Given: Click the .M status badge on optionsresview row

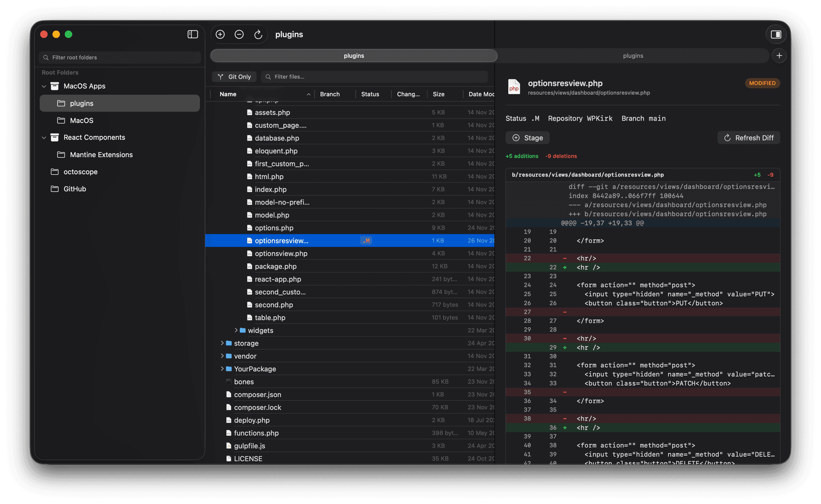Looking at the screenshot, I should [x=366, y=241].
